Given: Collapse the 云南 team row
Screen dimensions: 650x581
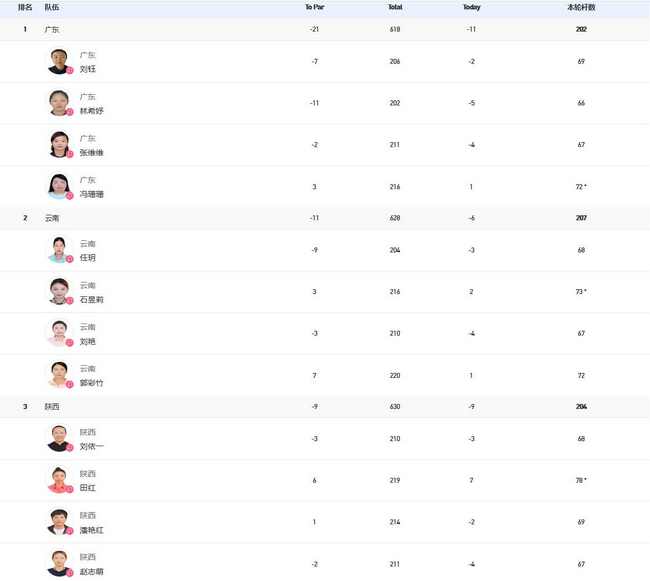Looking at the screenshot, I should [x=52, y=218].
